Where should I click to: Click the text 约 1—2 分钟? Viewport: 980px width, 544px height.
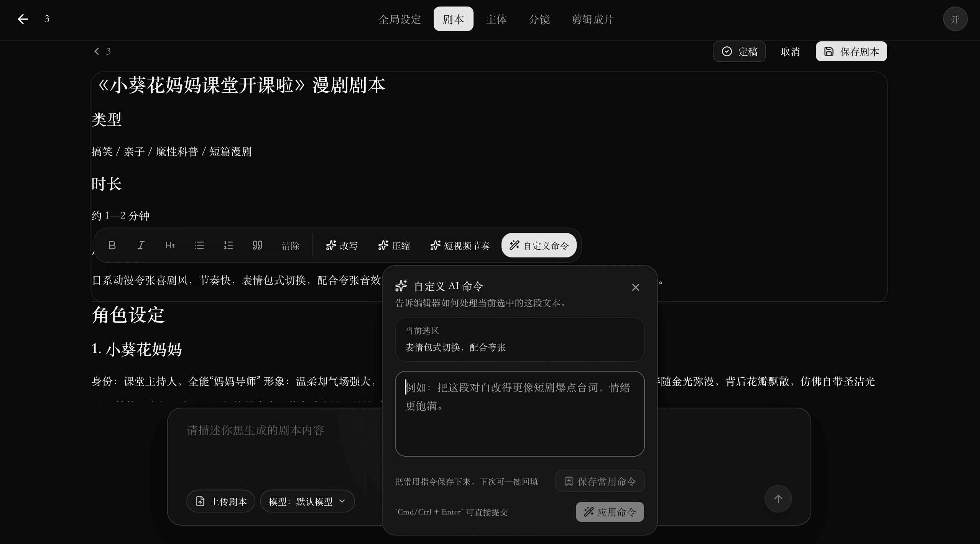point(121,216)
